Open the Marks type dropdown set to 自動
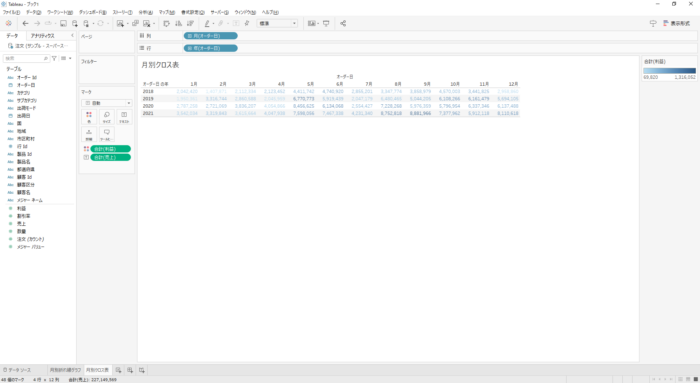 (x=107, y=103)
